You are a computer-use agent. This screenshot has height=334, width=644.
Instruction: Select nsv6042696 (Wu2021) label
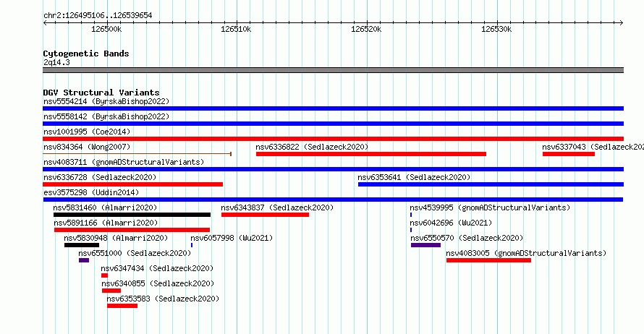pyautogui.click(x=451, y=223)
